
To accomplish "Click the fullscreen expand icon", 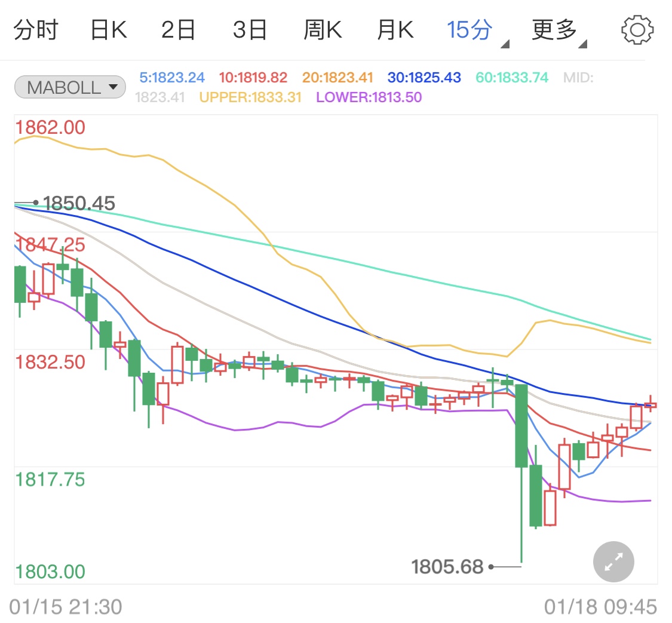I will [613, 561].
